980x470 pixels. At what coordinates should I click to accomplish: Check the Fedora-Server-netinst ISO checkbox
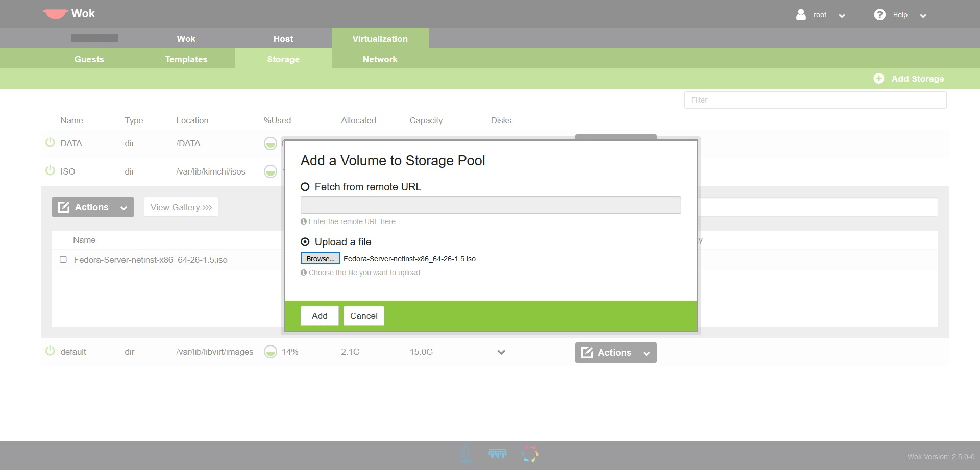63,260
